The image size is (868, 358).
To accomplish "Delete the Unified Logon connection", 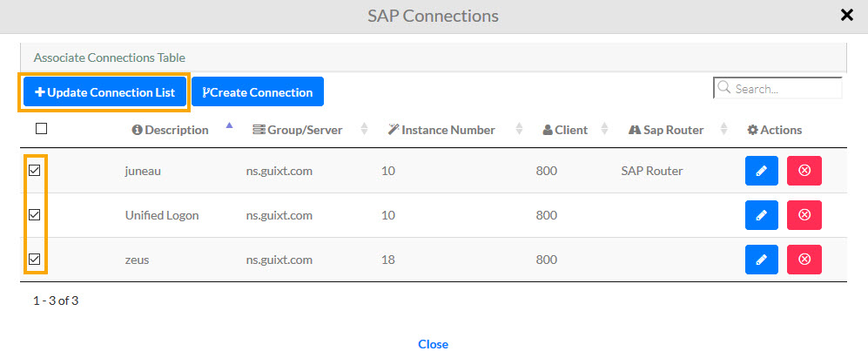I will 804,215.
